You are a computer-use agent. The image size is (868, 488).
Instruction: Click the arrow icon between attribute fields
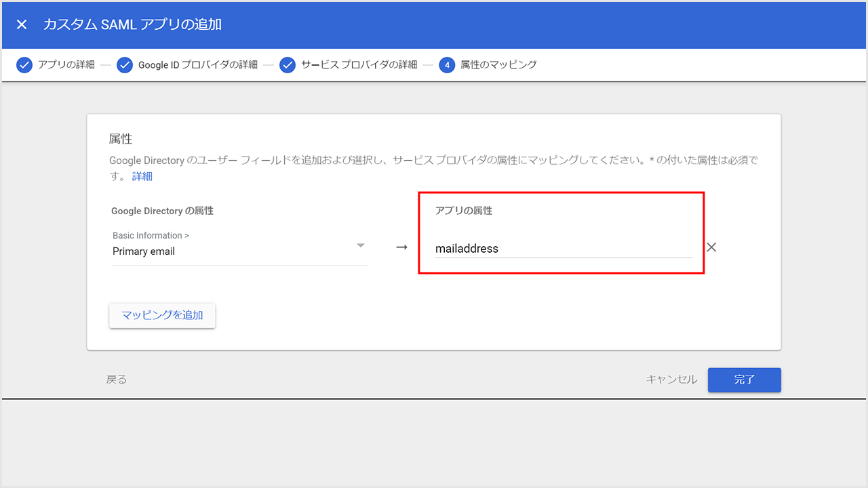click(401, 247)
